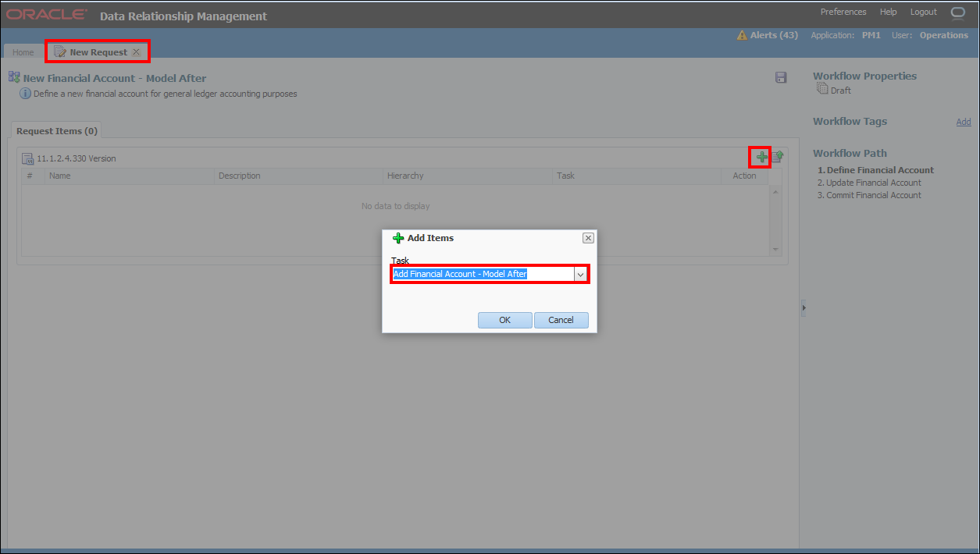This screenshot has width=980, height=554.
Task: Click the import items icon beside Add
Action: pyautogui.click(x=778, y=157)
